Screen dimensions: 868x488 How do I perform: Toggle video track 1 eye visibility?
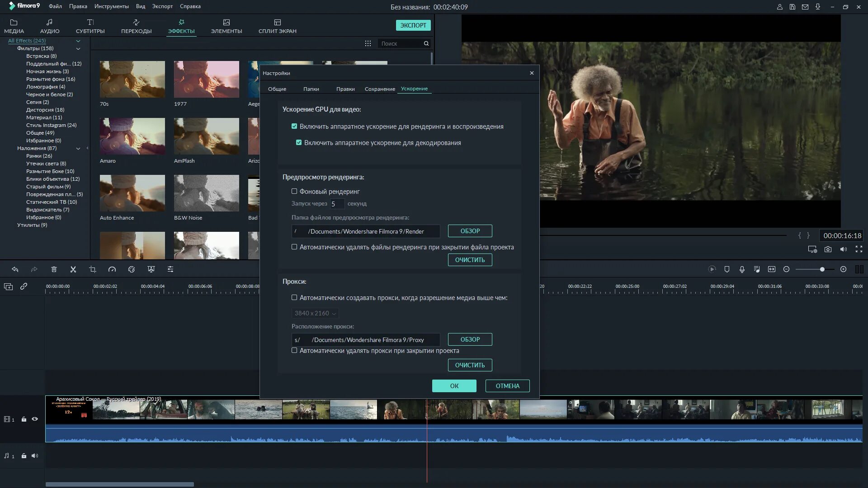point(35,419)
